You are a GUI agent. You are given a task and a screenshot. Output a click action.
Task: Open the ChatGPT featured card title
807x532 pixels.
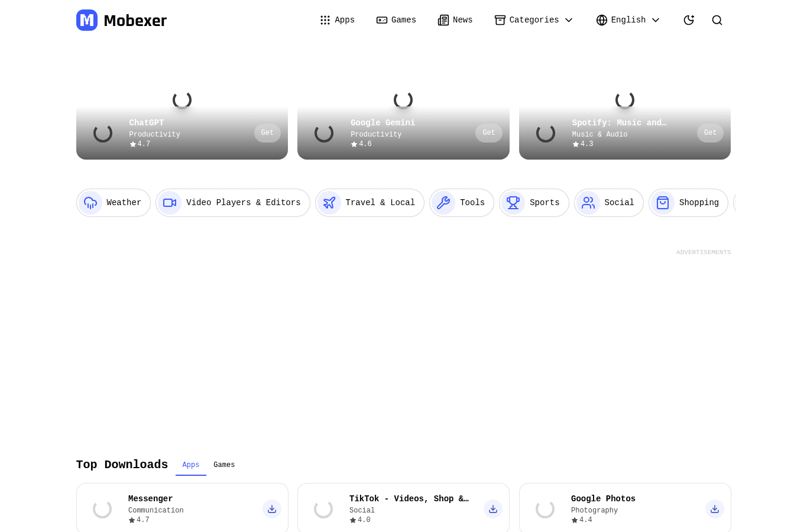pyautogui.click(x=147, y=123)
